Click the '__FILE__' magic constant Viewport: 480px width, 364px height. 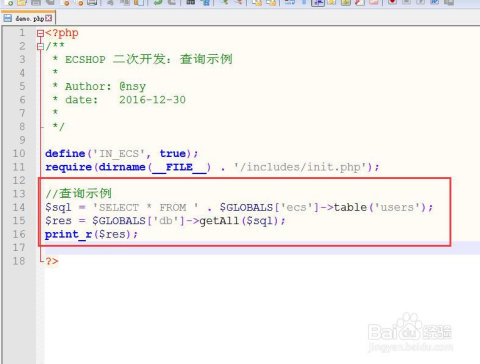(x=179, y=167)
